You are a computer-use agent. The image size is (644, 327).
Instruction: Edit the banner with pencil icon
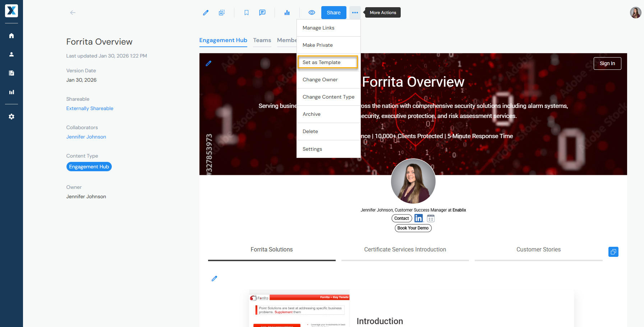[208, 63]
